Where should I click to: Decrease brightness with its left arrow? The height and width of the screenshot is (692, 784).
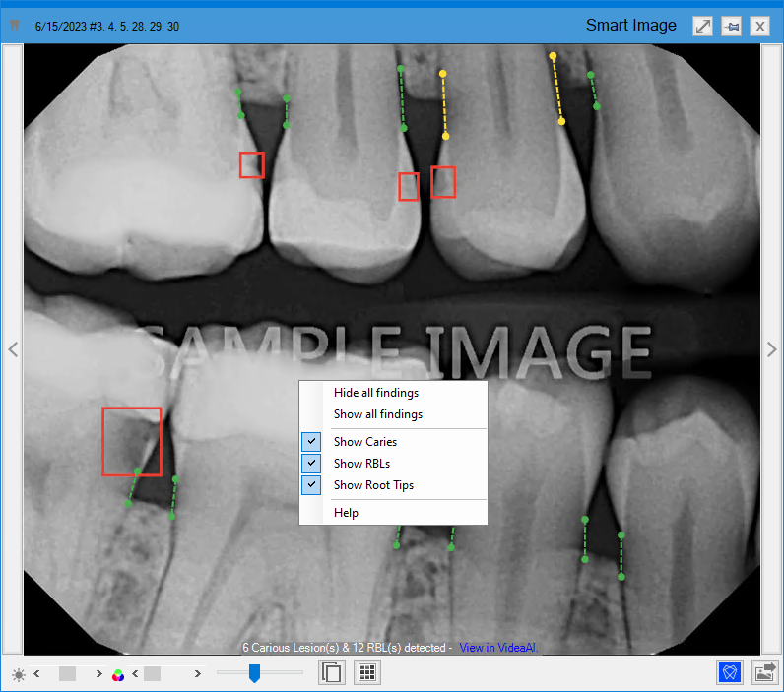(x=36, y=674)
